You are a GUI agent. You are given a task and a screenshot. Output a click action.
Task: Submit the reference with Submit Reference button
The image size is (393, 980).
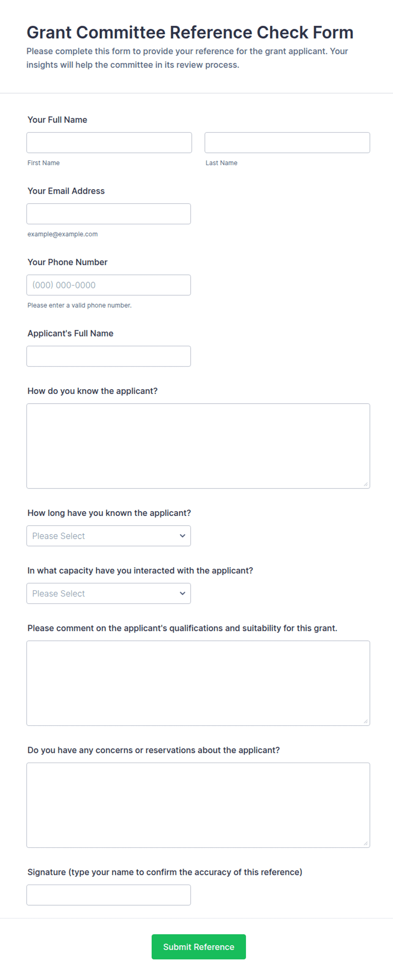coord(199,947)
